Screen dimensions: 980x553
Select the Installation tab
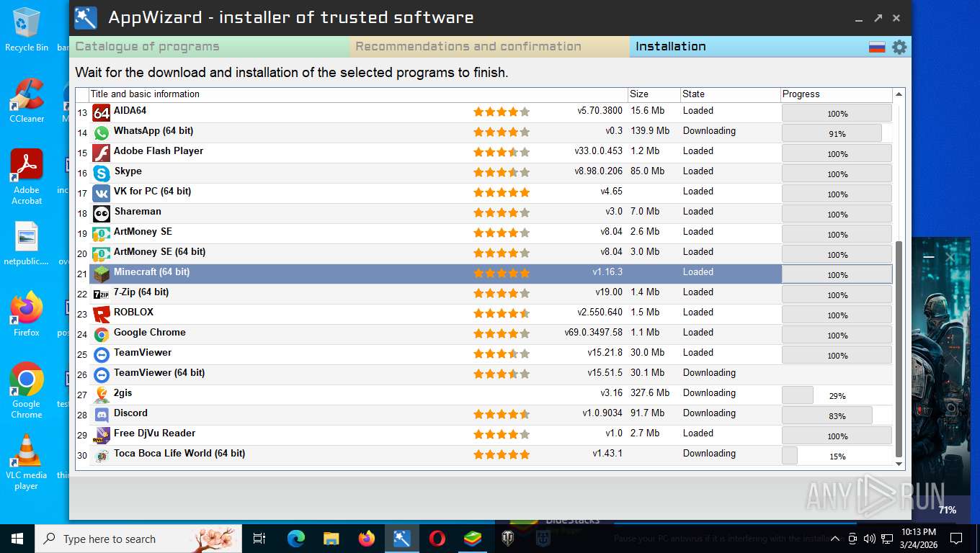point(749,47)
